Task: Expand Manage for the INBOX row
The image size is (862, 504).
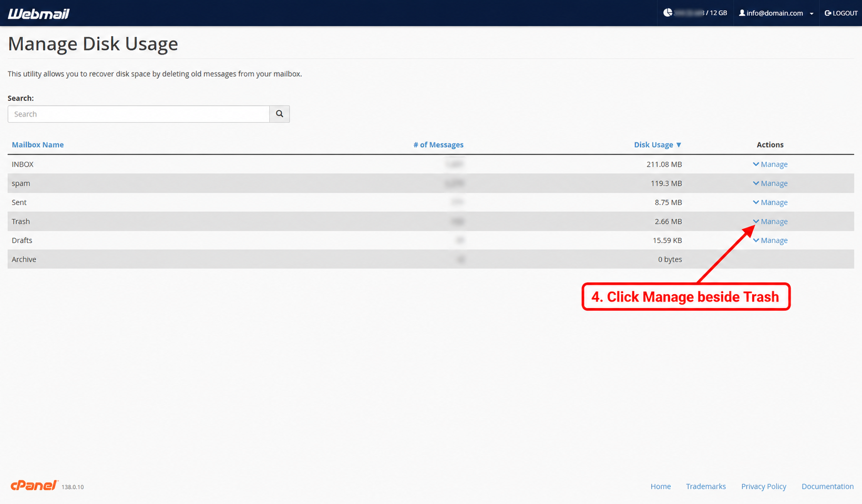Action: (770, 164)
